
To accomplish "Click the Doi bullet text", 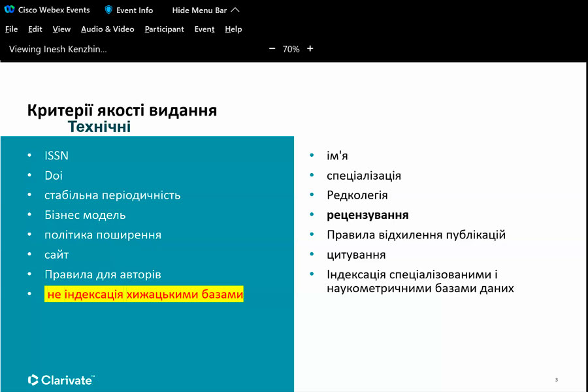I will point(54,176).
